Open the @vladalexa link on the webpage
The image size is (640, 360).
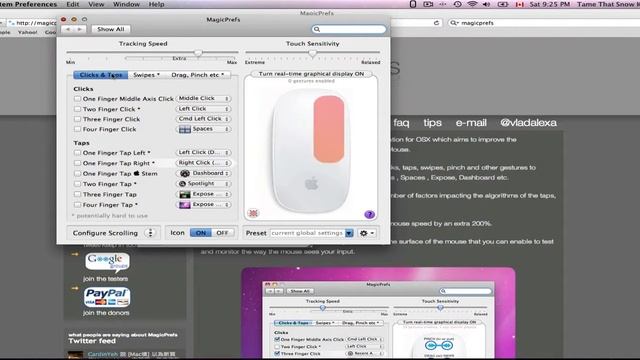point(528,123)
